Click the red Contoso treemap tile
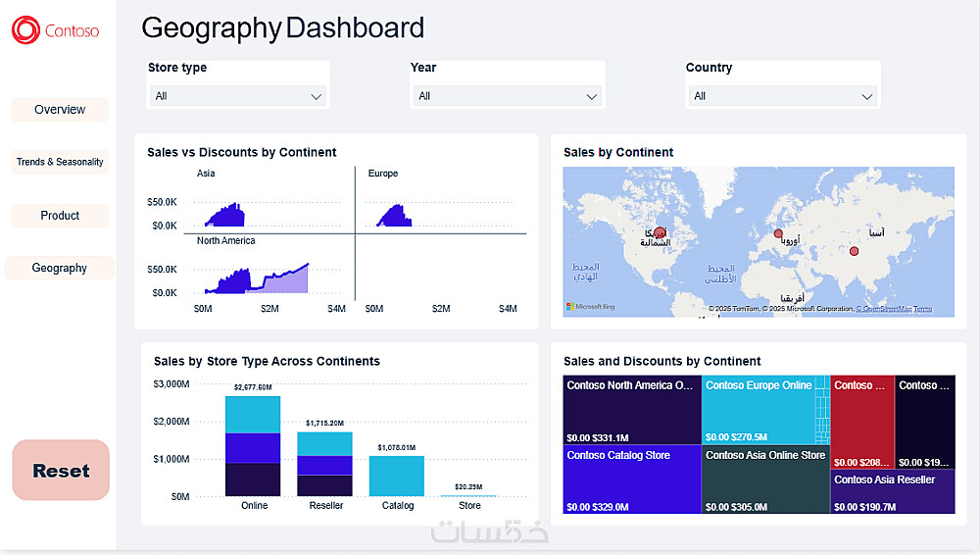 coord(861,423)
